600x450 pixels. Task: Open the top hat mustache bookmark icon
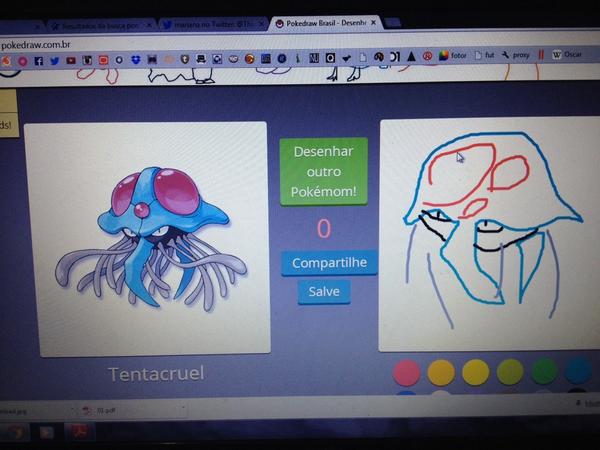coord(201,59)
